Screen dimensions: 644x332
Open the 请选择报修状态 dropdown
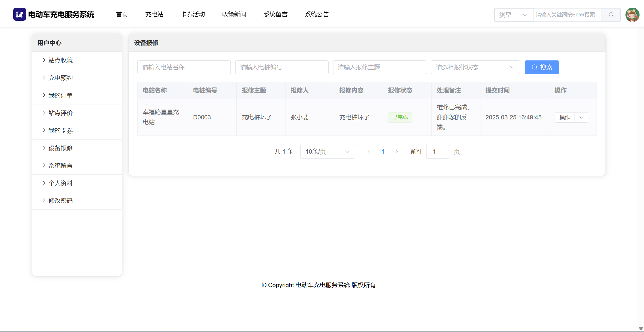pyautogui.click(x=475, y=67)
